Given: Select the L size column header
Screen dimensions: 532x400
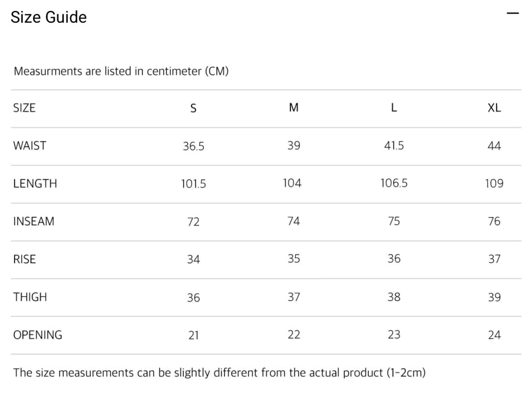Looking at the screenshot, I should (x=394, y=108).
